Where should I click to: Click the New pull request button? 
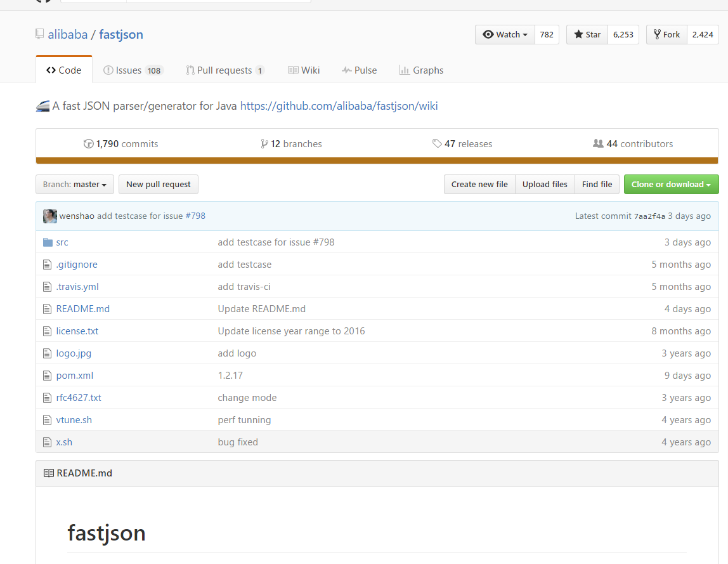159,185
